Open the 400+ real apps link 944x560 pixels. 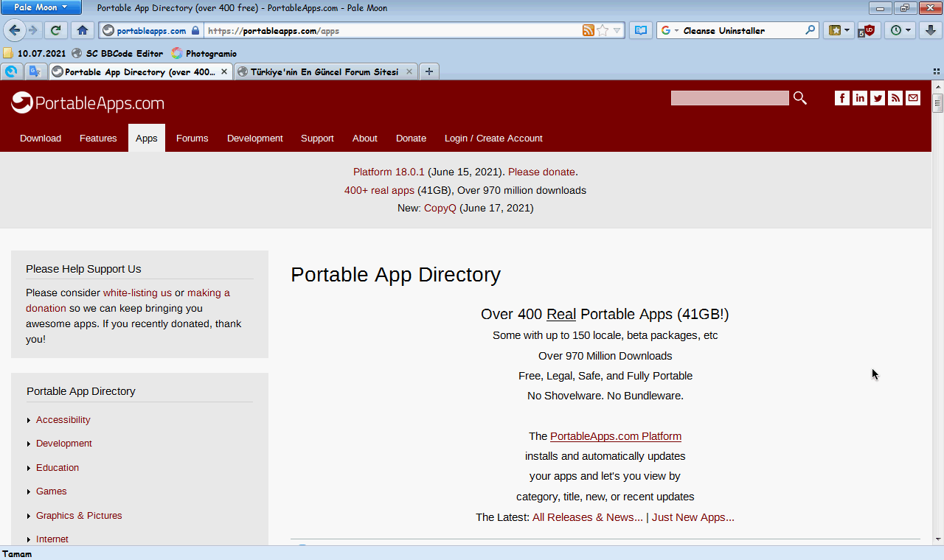(x=379, y=190)
